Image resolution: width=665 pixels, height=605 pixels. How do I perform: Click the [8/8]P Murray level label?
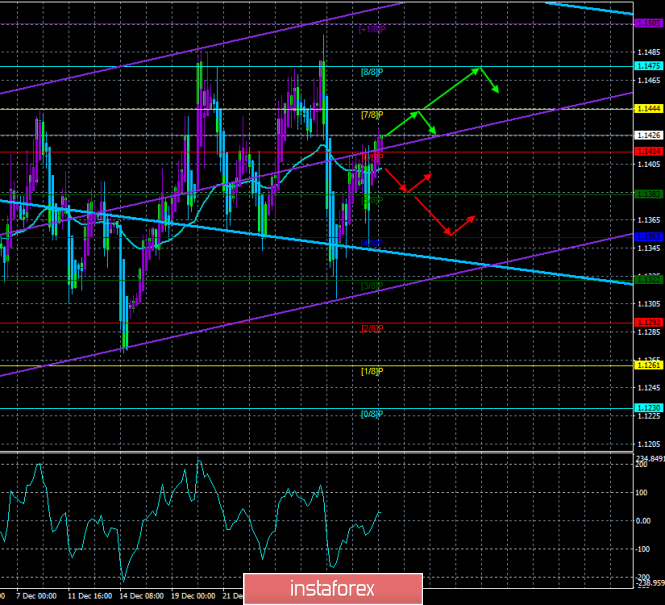[x=371, y=73]
